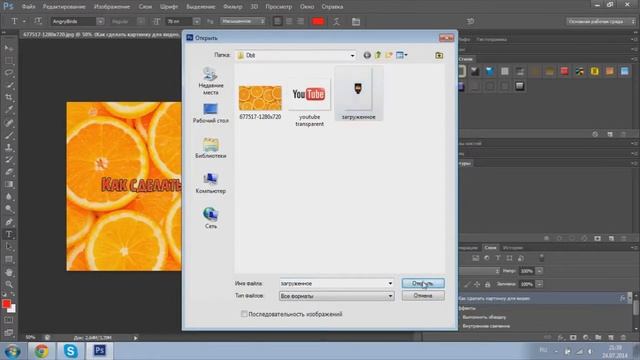Click the Photoshop taskbar button
Viewport: 640px width, 360px height.
[x=100, y=351]
